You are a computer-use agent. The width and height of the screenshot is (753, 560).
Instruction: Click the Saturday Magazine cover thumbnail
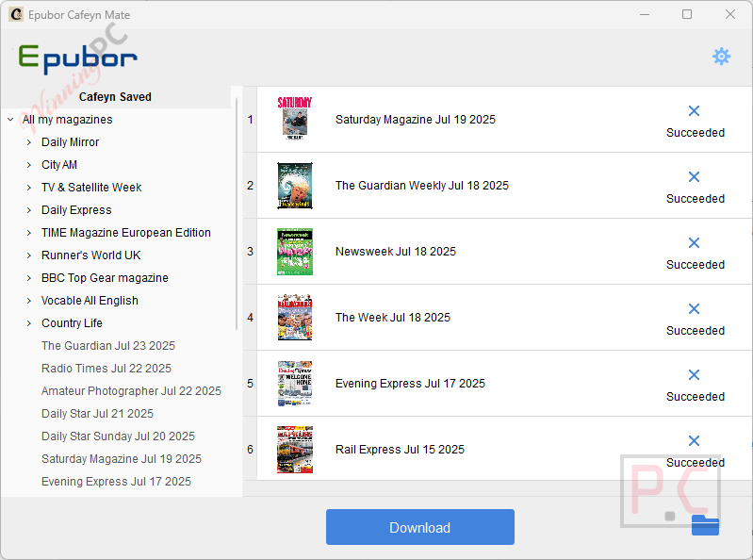[295, 119]
